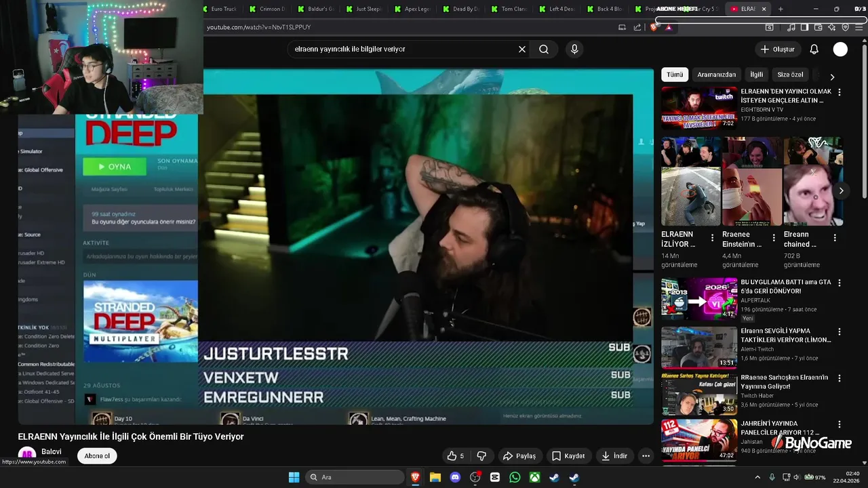Toggle the Brave sidebar panel icon
This screenshot has height=488, width=868.
point(804,27)
